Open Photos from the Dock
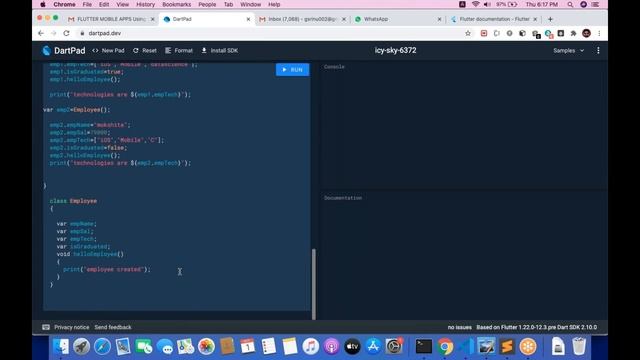The image size is (640, 360). click(207, 347)
